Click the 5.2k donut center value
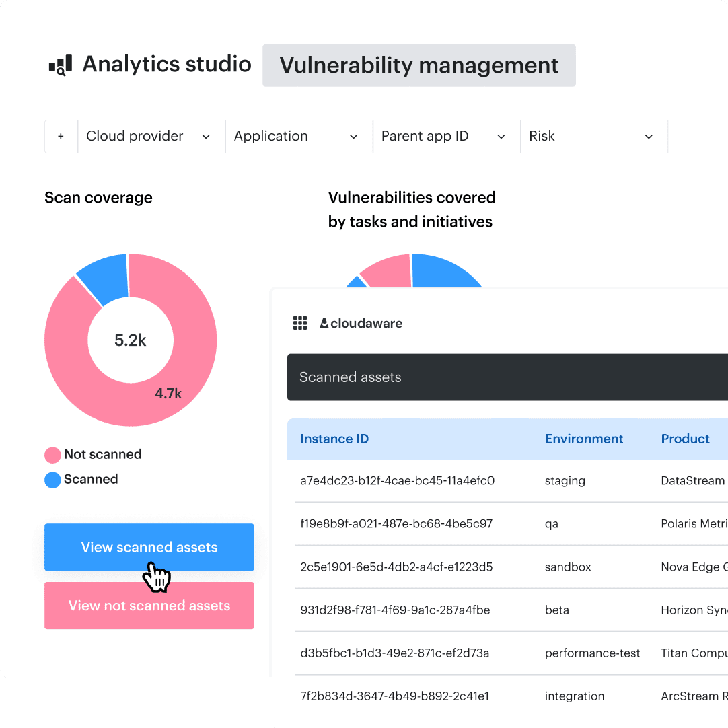Viewport: 728px width, 728px height. (x=131, y=340)
